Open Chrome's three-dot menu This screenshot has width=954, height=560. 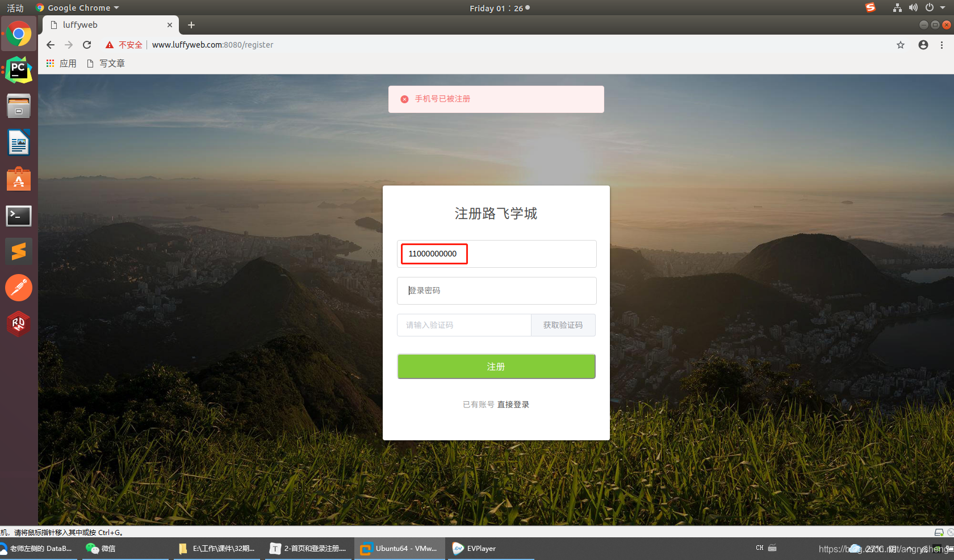click(942, 45)
